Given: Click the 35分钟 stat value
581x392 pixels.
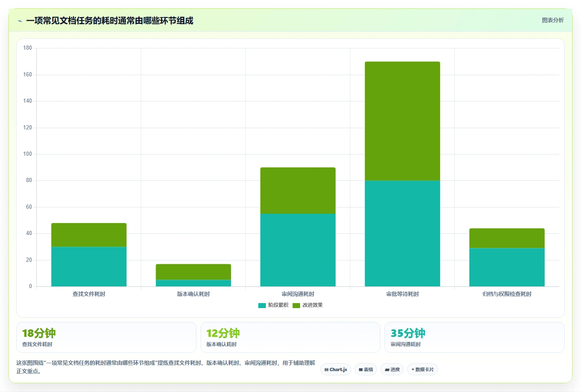Looking at the screenshot, I should pos(408,333).
